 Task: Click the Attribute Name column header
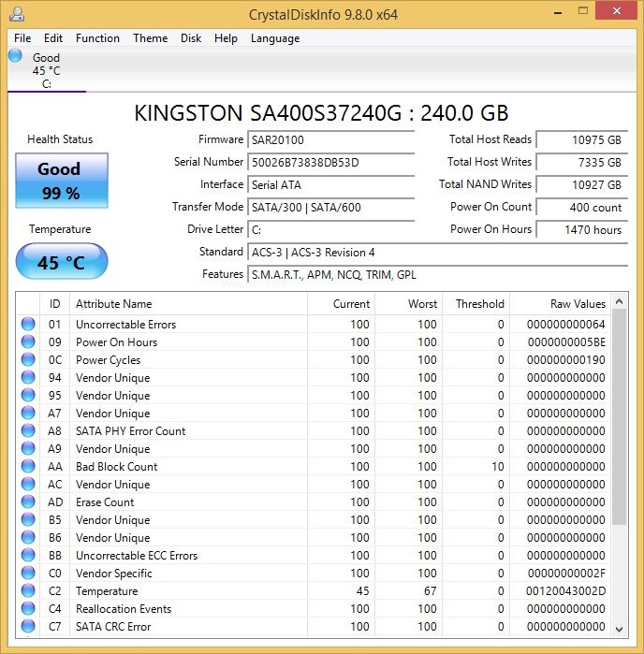[188, 304]
